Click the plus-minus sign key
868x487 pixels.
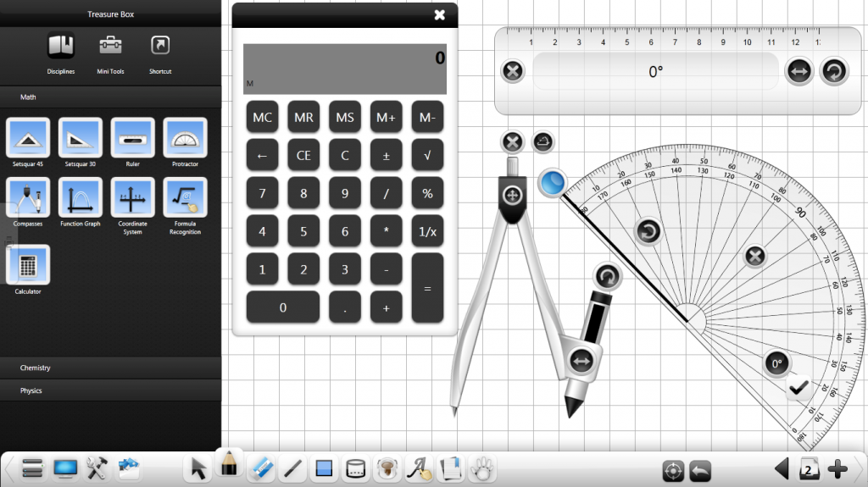pyautogui.click(x=386, y=155)
